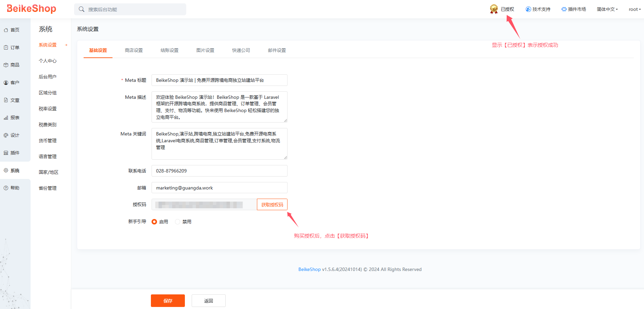Click the products box icon
The image size is (644, 309).
(x=6, y=65)
